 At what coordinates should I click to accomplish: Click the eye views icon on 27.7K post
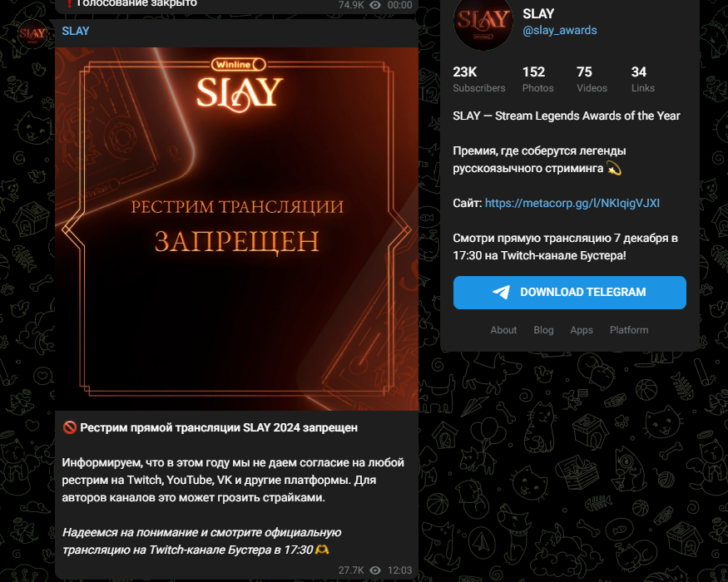(x=375, y=570)
